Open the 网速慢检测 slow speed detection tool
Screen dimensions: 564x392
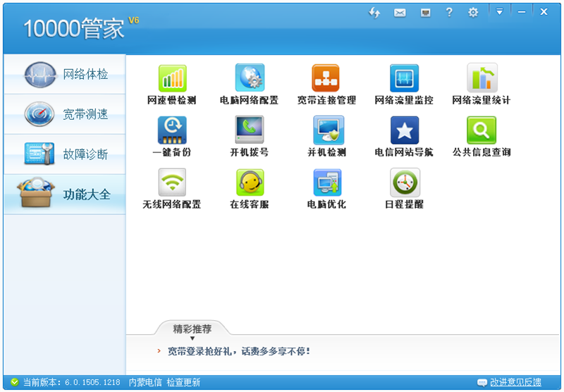click(172, 85)
